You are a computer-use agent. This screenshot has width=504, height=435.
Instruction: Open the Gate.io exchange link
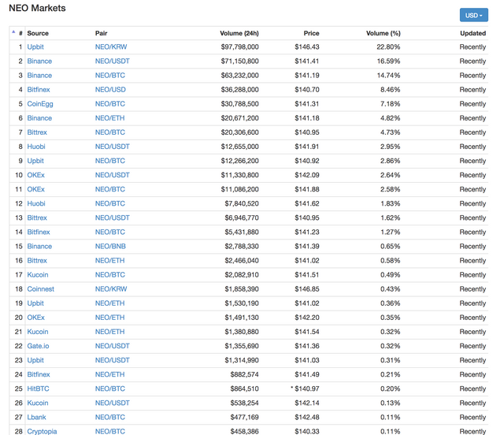(x=38, y=346)
